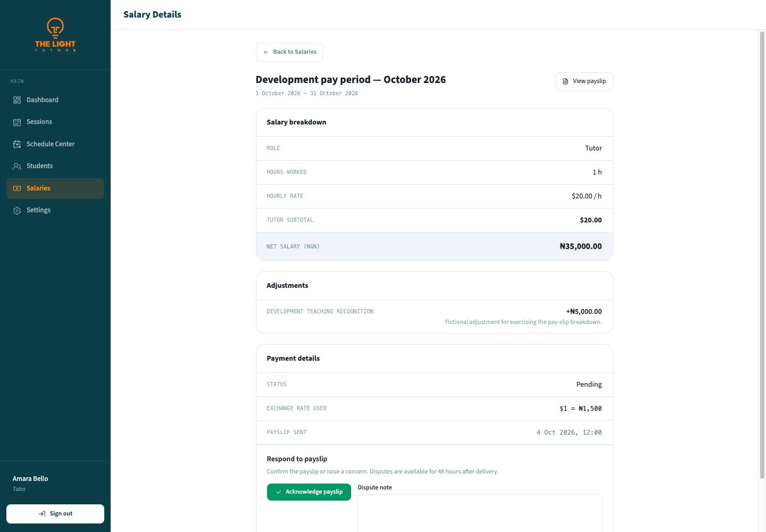
Task: Click the Sessions calendar icon
Action: (x=17, y=122)
